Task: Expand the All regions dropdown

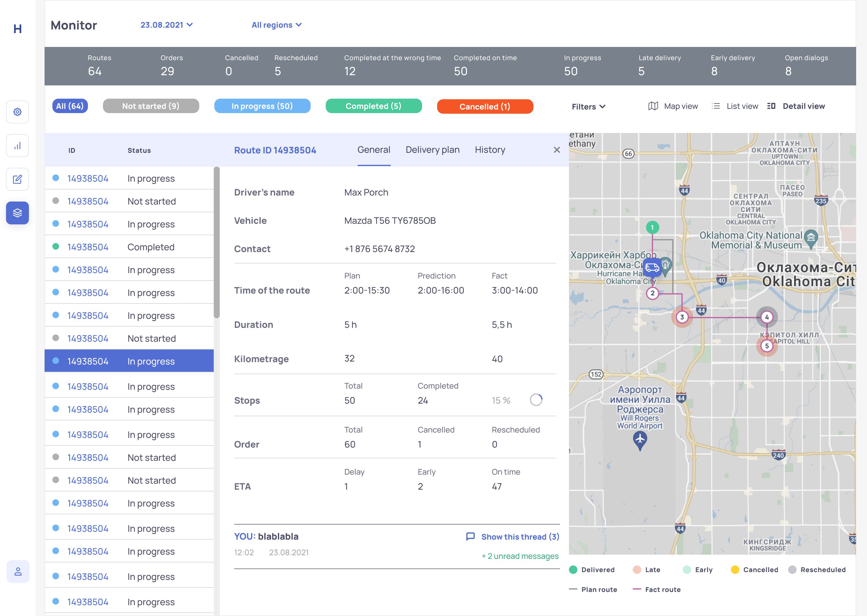Action: click(276, 25)
